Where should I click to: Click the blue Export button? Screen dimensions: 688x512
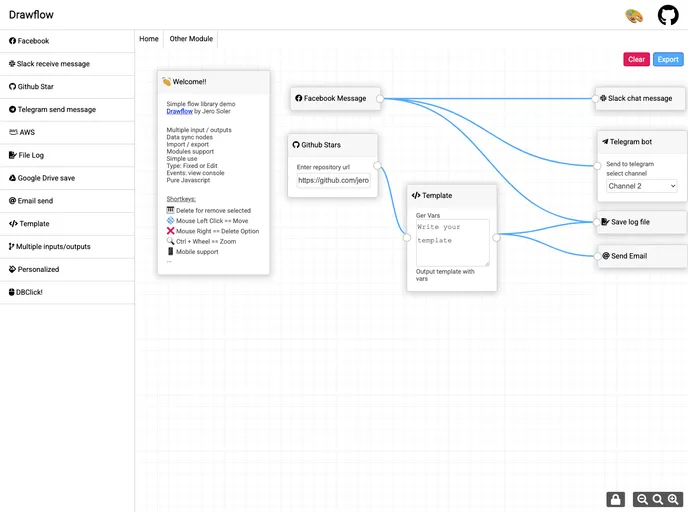tap(668, 59)
